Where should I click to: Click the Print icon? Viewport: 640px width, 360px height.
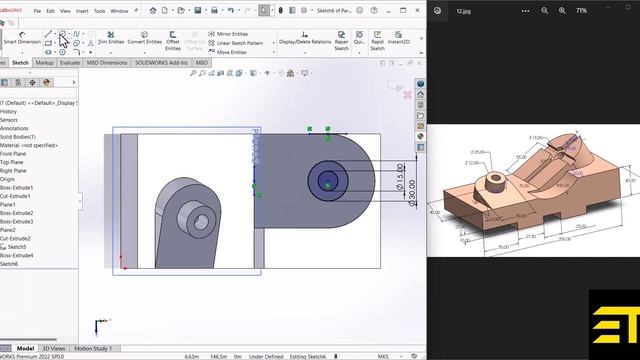click(214, 11)
